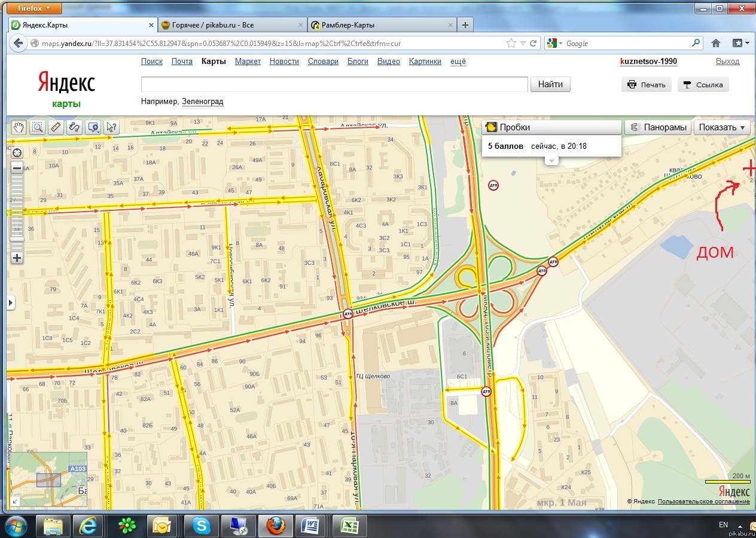This screenshot has width=756, height=538.
Task: Click the Яндекс карты logo
Action: (x=66, y=89)
